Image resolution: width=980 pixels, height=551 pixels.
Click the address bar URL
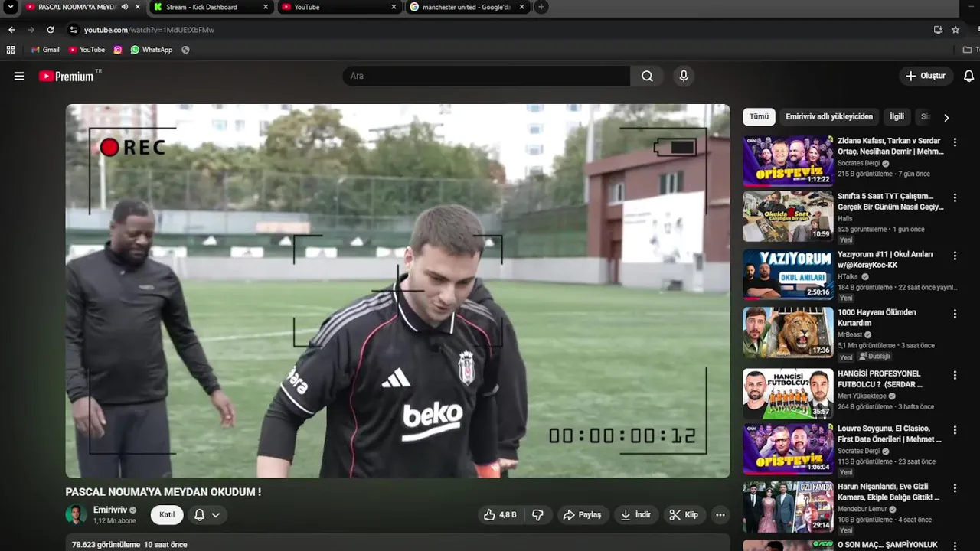coord(149,30)
